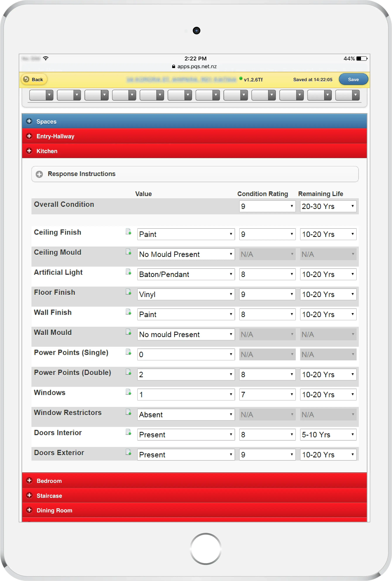Click the note icon beside Wall Mould
The image size is (392, 581).
(128, 332)
